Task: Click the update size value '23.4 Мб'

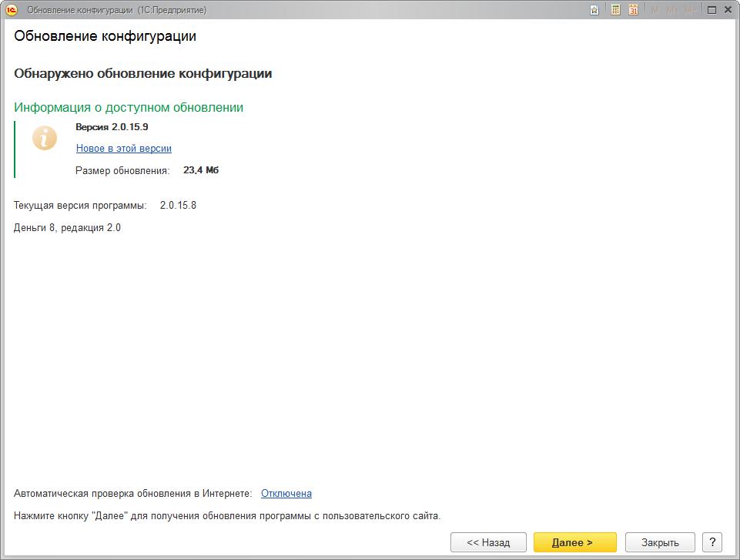Action: click(x=201, y=170)
